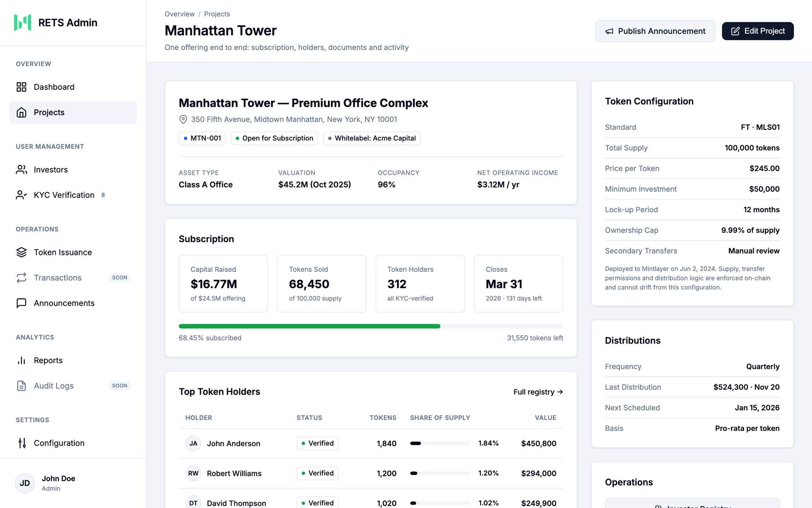Click Robert Williams' Verified status badge
Viewport: 812px width, 508px height.
point(318,473)
